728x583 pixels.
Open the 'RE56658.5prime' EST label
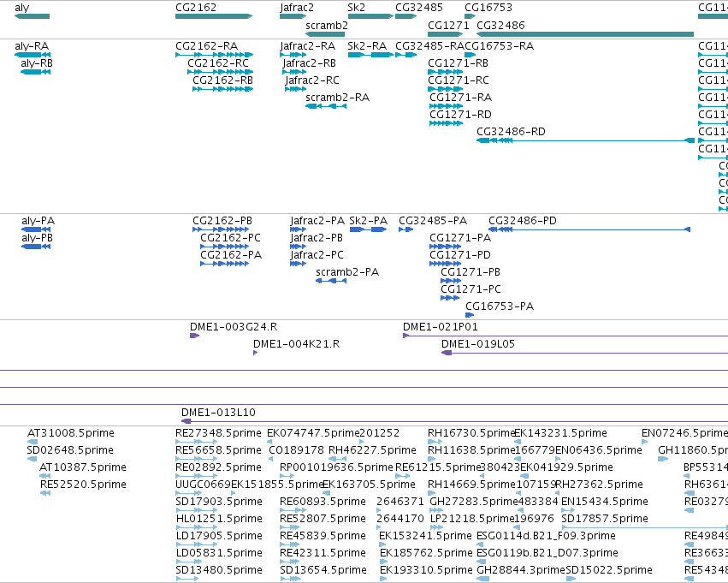[x=218, y=450]
